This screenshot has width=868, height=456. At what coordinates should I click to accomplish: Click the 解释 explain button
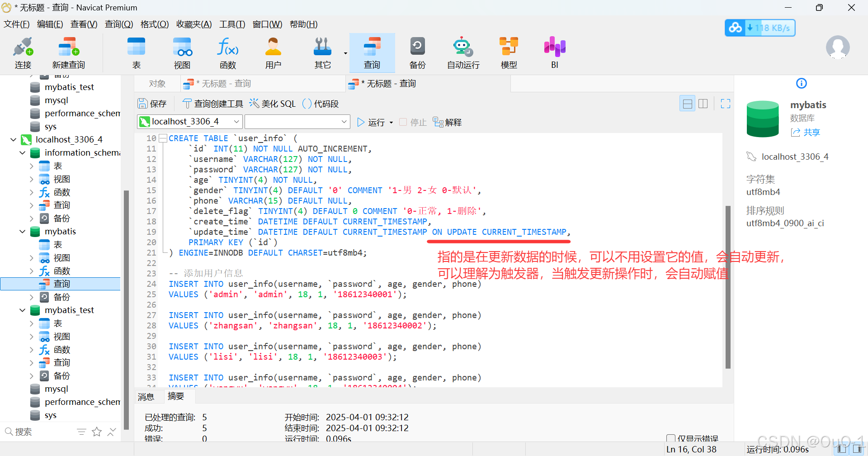447,122
